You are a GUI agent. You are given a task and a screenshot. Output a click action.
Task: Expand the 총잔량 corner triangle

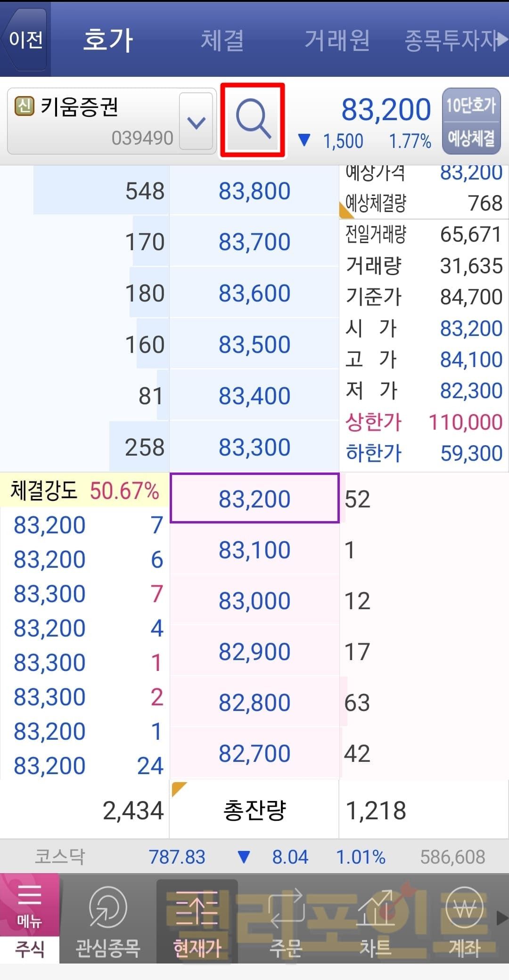click(x=179, y=789)
